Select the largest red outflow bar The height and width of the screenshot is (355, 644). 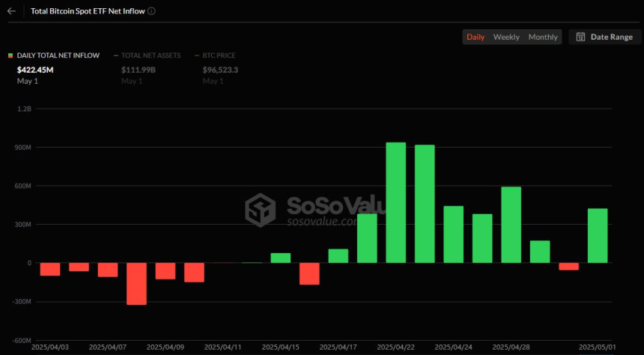pyautogui.click(x=136, y=283)
